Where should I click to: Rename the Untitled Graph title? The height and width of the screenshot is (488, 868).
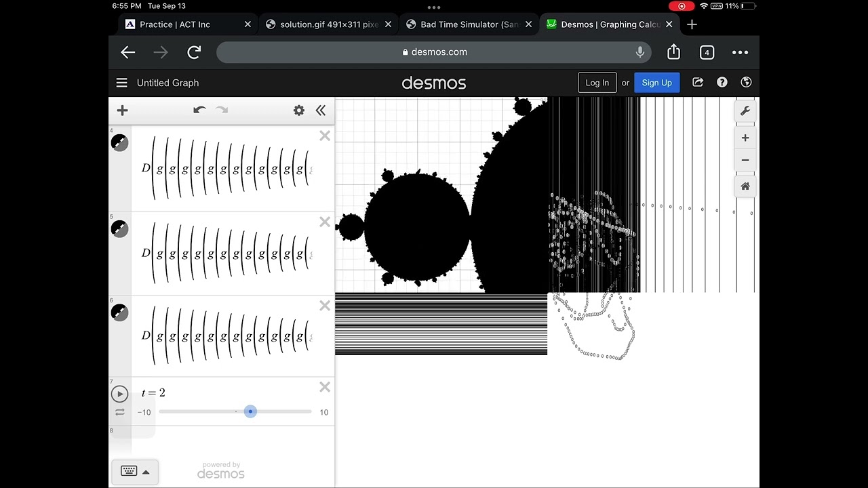point(168,83)
